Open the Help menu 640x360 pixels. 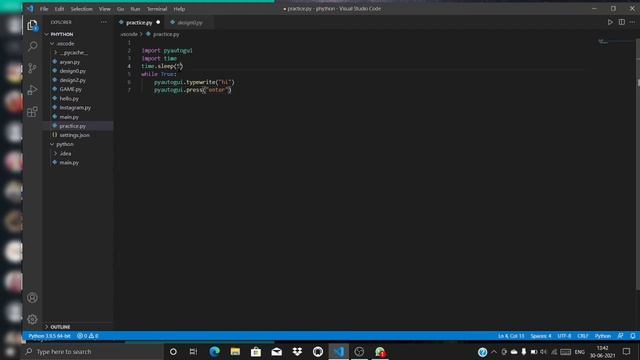click(179, 9)
